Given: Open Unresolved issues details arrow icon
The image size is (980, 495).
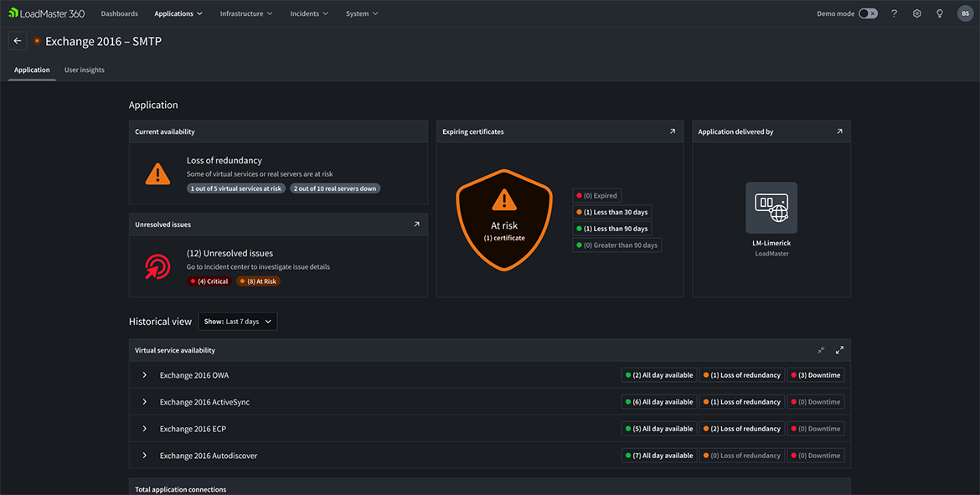Looking at the screenshot, I should coord(416,224).
